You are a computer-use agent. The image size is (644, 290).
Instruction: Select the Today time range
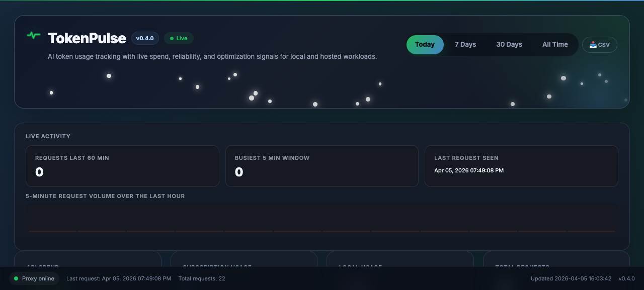(x=425, y=44)
